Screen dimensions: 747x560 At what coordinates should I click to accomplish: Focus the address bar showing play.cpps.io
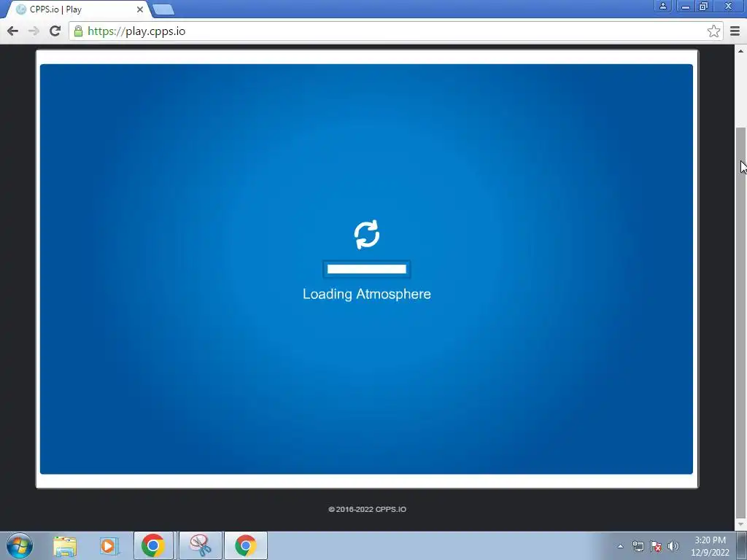395,31
